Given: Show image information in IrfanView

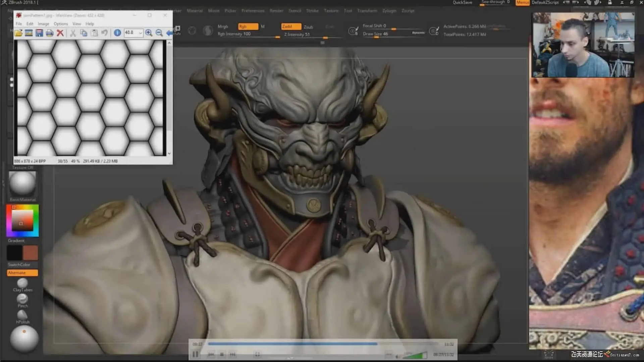Looking at the screenshot, I should pyautogui.click(x=117, y=33).
